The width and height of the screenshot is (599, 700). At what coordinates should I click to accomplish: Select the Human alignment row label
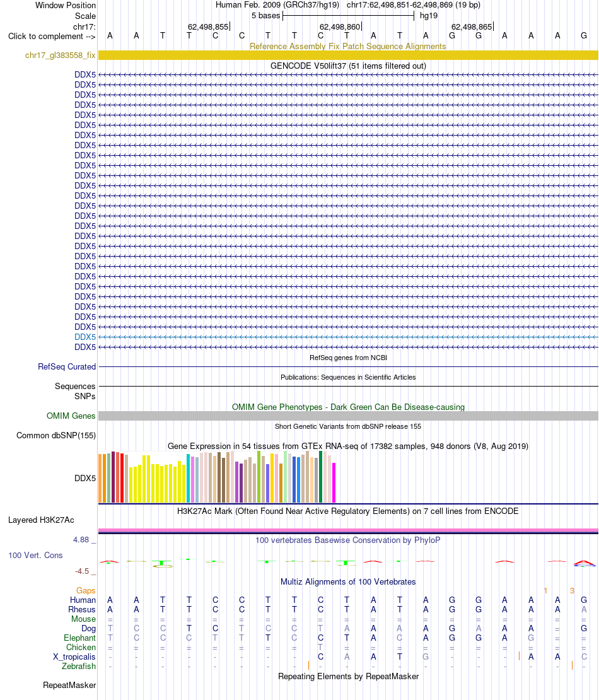tap(83, 600)
